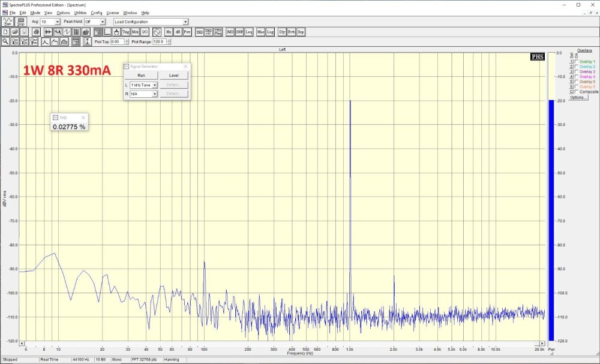Click the print icon in toolbar

tap(37, 31)
